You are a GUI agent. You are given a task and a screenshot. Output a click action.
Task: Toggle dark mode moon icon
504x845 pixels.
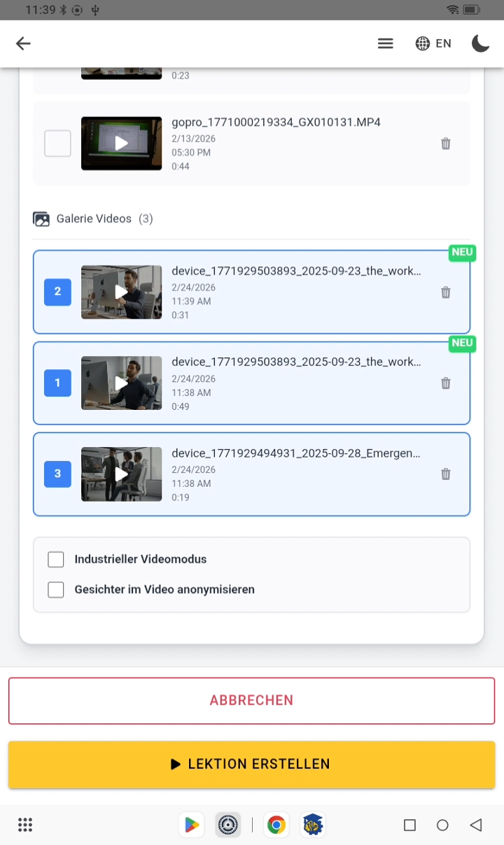[480, 43]
